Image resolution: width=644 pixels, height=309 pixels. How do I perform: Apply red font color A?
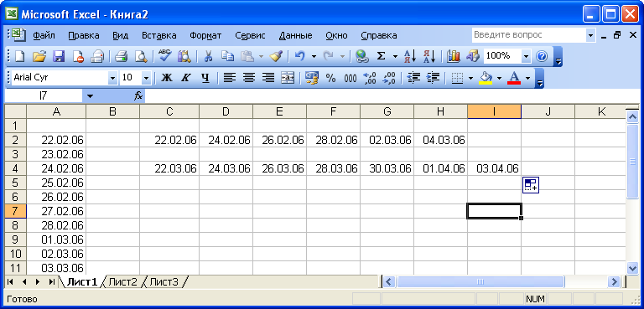(x=514, y=78)
